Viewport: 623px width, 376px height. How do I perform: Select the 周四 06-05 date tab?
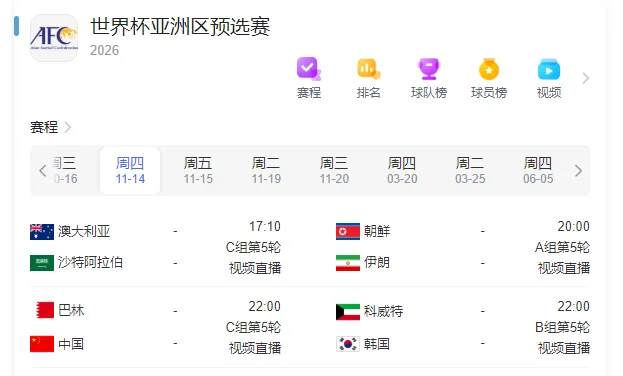[538, 171]
